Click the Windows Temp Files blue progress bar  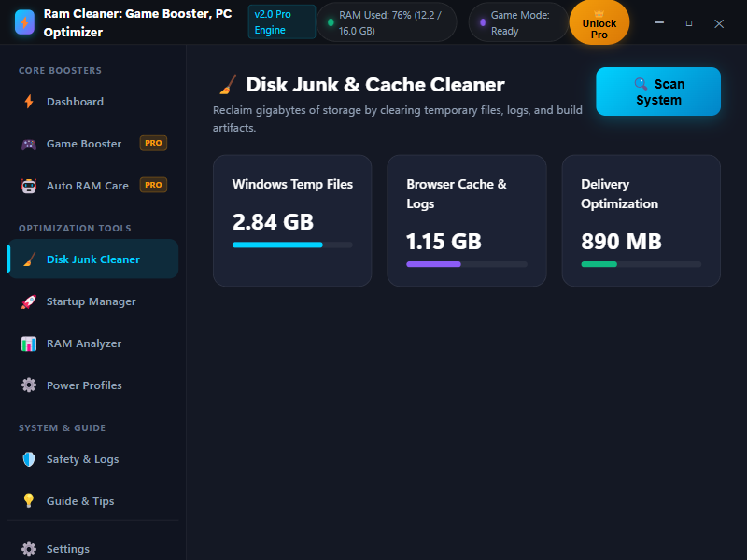292,245
